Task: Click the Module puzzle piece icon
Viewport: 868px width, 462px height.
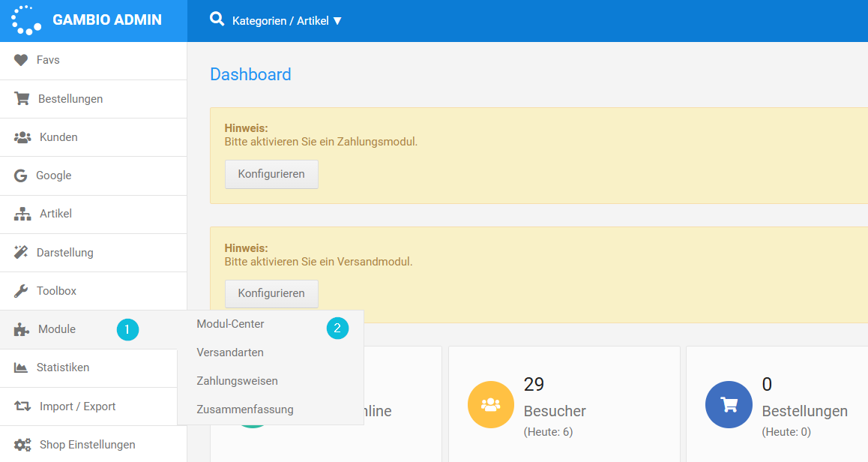Action: point(22,329)
